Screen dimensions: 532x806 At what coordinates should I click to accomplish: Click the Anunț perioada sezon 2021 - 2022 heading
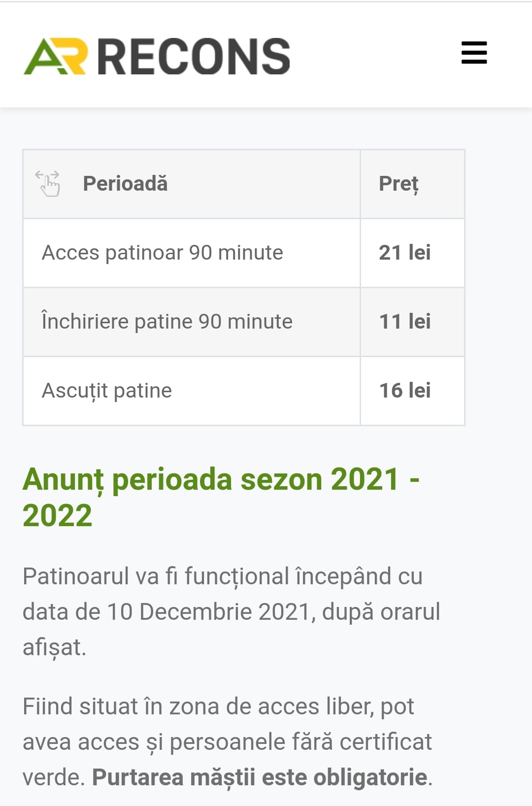[x=221, y=497]
